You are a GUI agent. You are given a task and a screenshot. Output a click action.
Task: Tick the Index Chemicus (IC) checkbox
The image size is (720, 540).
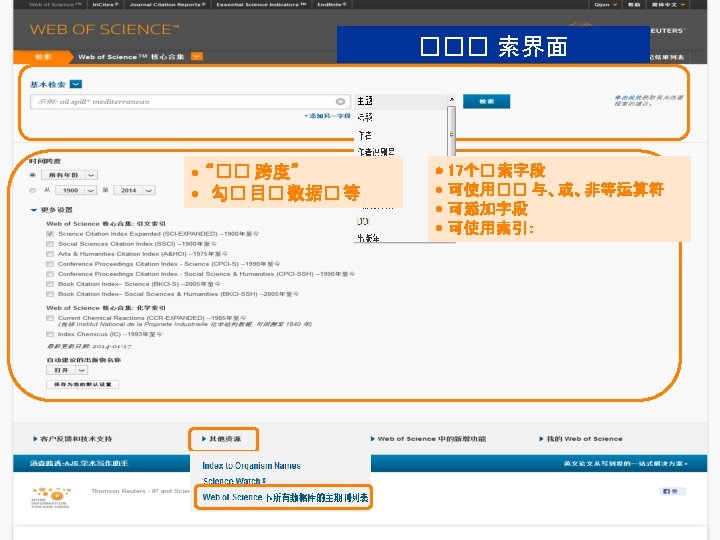point(50,334)
